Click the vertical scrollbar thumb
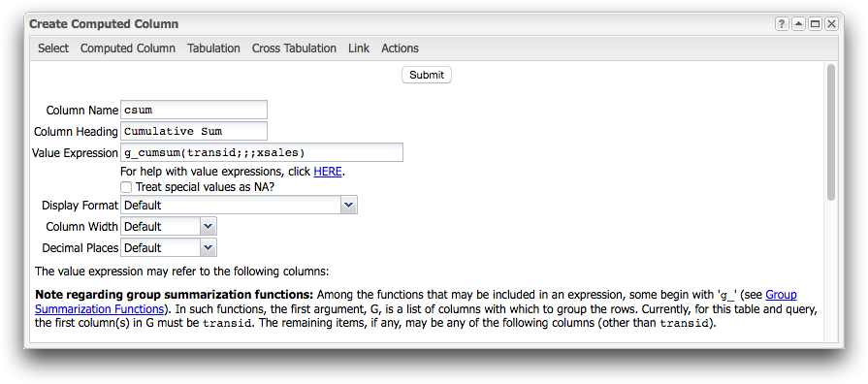 (830, 133)
